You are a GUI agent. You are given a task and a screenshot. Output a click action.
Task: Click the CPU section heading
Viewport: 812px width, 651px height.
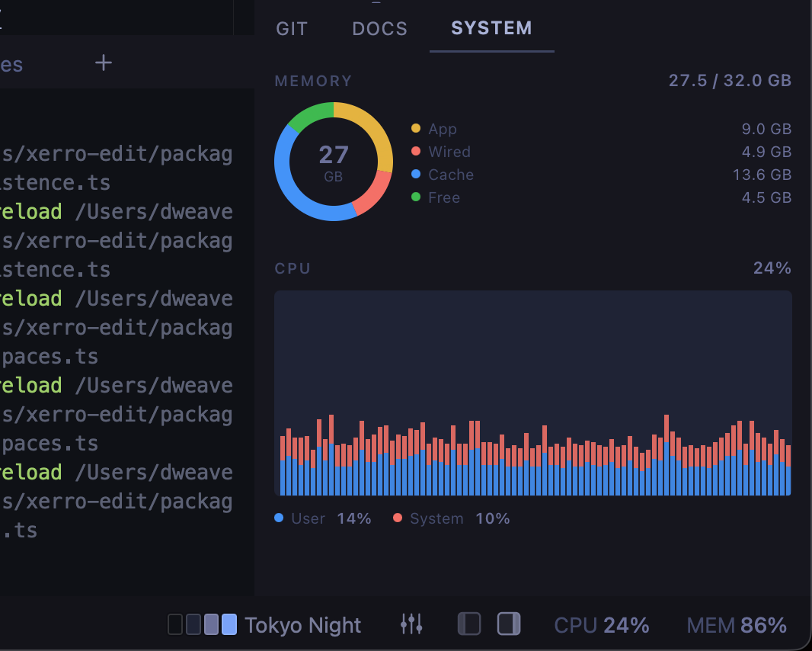293,268
